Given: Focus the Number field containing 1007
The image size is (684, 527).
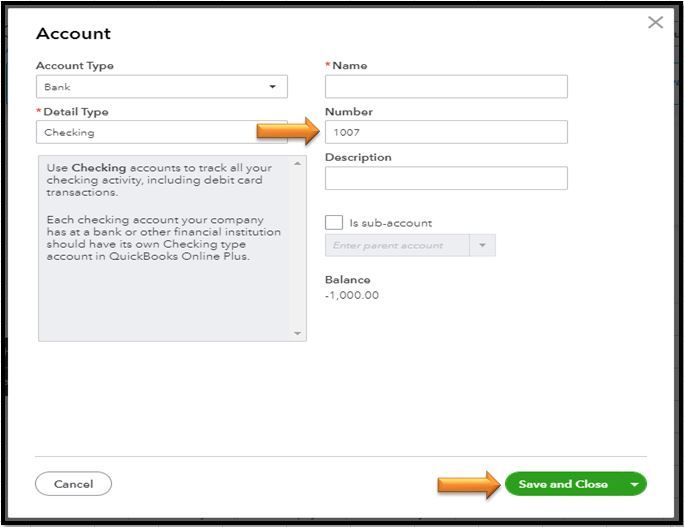Looking at the screenshot, I should [446, 132].
